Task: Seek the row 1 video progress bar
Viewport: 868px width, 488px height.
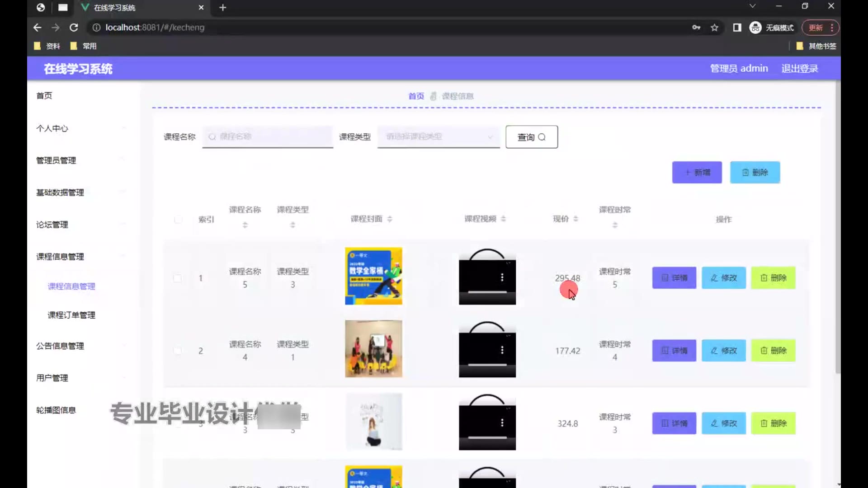Action: [487, 292]
